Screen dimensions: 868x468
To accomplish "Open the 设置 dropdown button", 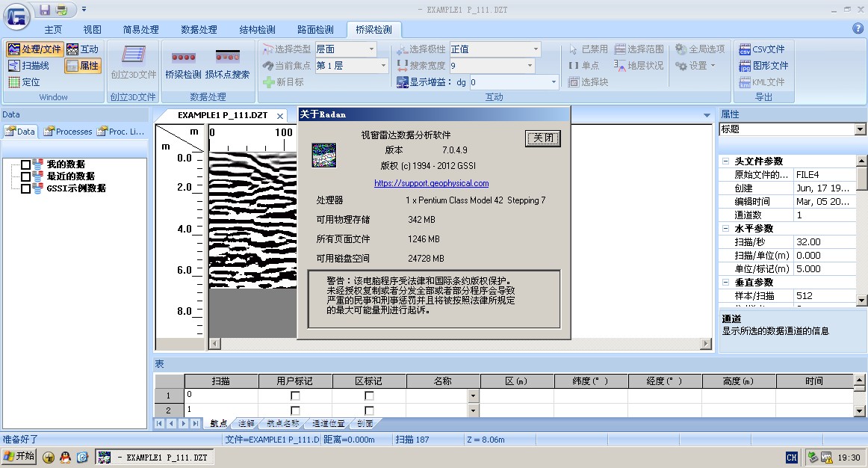I will 695,65.
